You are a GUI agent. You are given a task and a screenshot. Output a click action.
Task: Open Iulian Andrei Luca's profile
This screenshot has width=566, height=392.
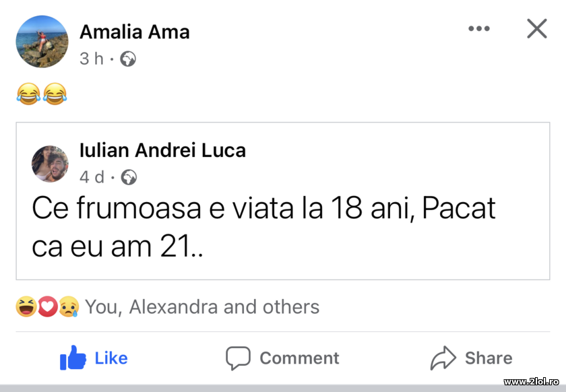point(162,150)
